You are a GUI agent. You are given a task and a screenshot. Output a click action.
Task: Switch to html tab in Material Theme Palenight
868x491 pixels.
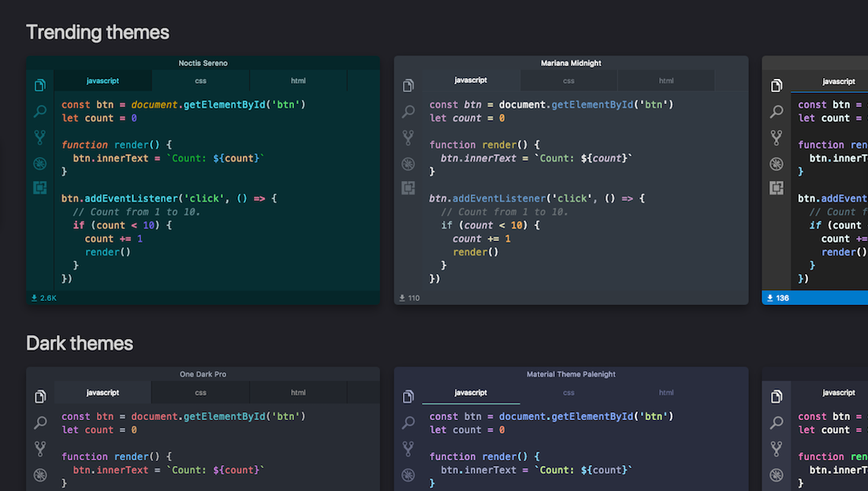tap(666, 392)
